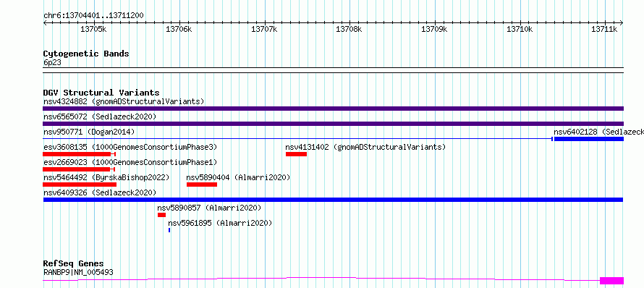
Task: Click the 13711k ruler tick label
Action: (x=605, y=29)
